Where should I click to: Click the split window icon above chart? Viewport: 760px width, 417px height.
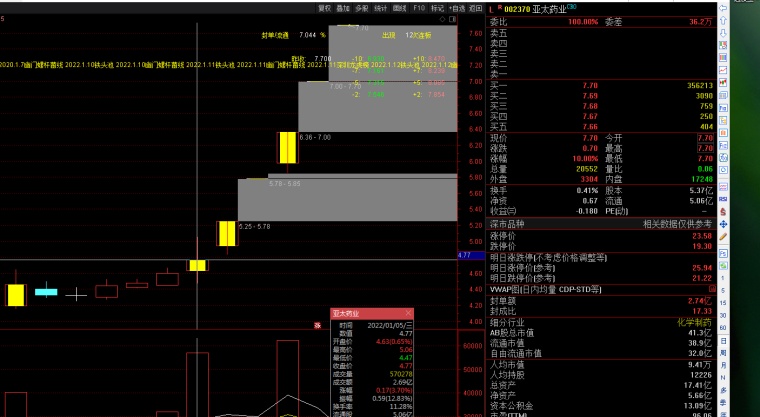tap(453, 19)
